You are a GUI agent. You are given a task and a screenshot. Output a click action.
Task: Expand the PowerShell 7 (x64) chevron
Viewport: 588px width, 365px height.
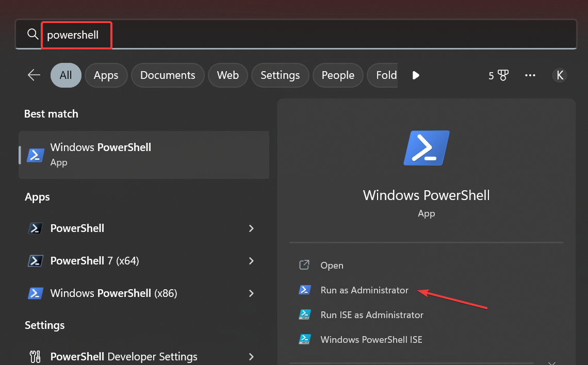[251, 261]
